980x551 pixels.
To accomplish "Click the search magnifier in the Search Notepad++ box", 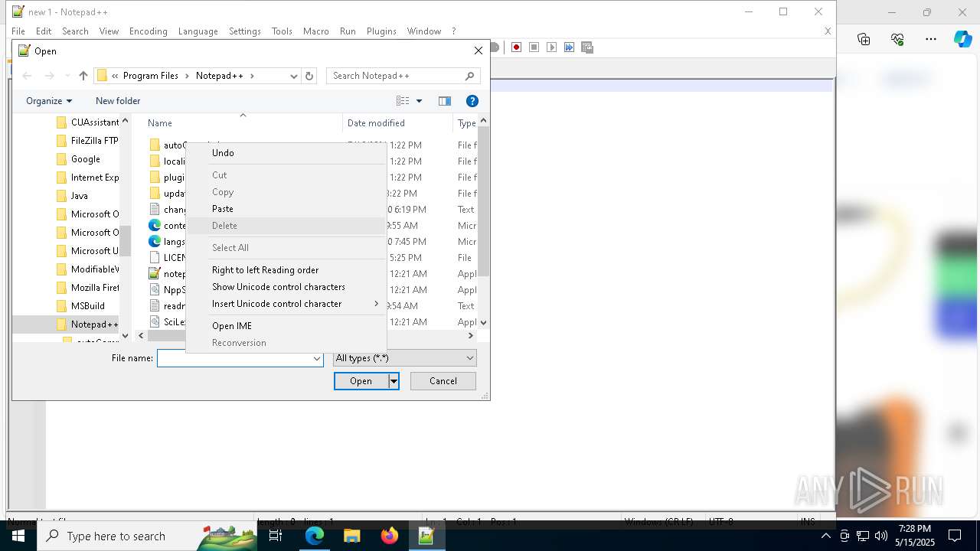I will pos(470,76).
